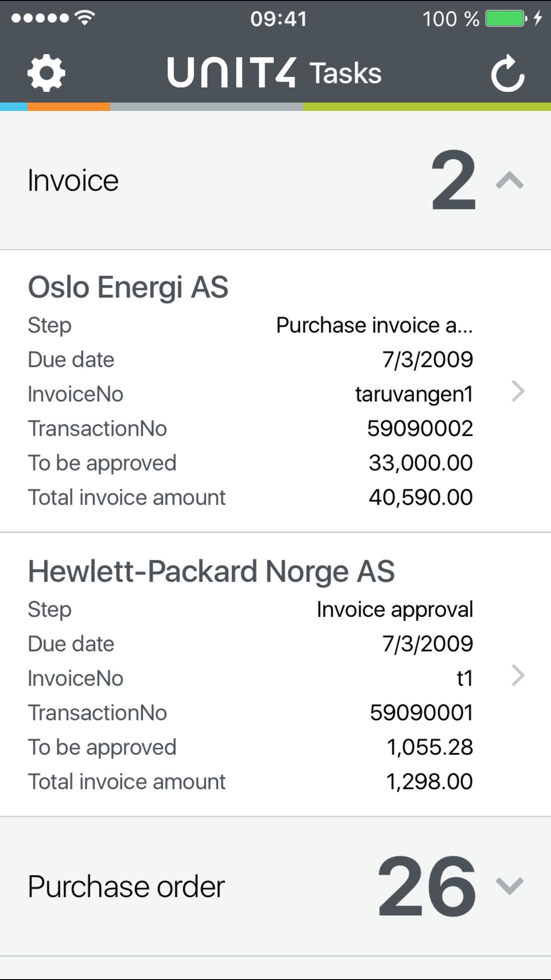
Task: Tap the battery indicator icon
Action: click(x=506, y=19)
